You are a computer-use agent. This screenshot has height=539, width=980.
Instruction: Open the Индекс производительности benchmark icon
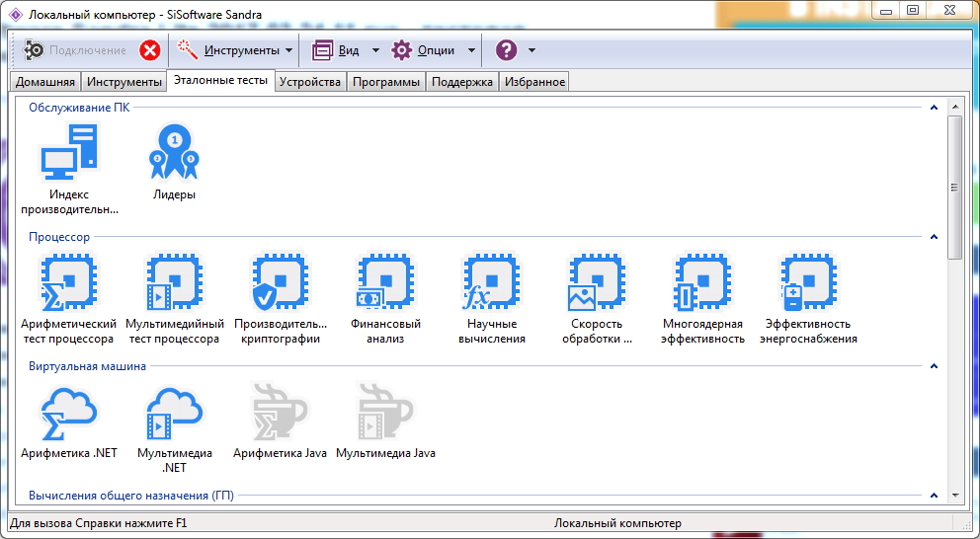coord(68,151)
